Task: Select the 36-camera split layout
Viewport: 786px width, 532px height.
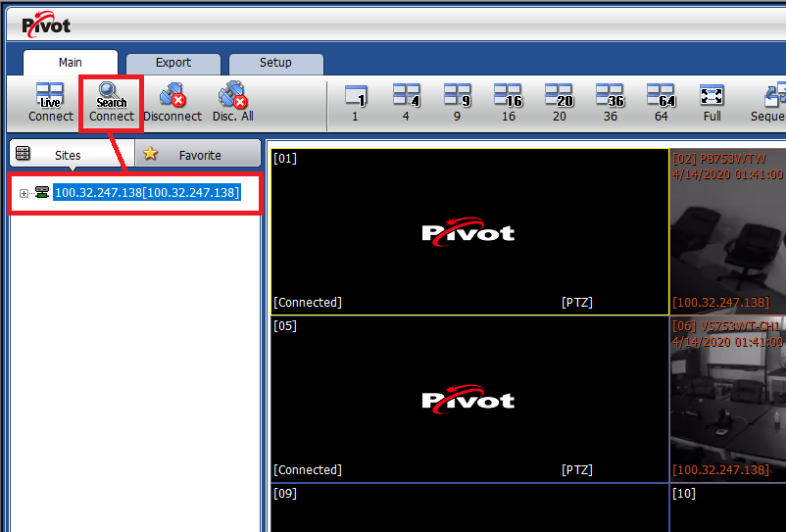Action: 610,103
